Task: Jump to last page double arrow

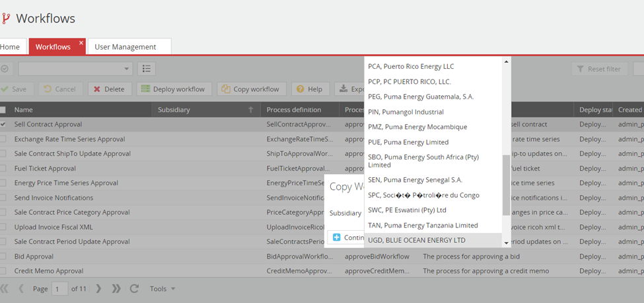Action: [116, 288]
